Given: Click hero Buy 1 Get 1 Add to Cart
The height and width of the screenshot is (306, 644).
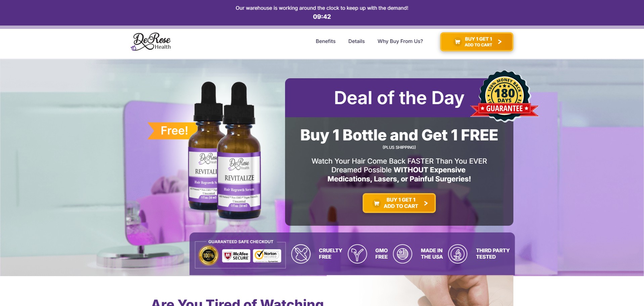Looking at the screenshot, I should [399, 203].
